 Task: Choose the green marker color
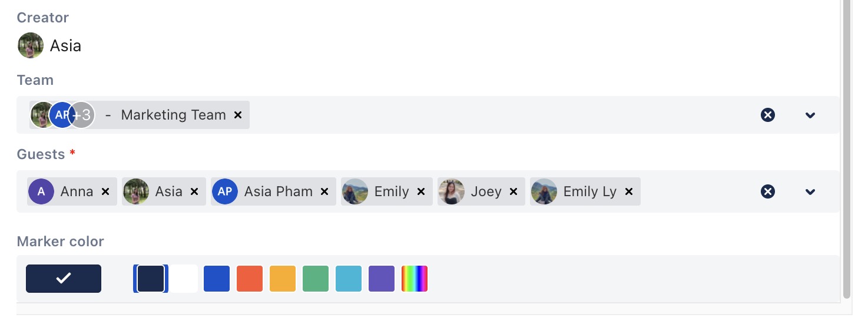(x=316, y=279)
